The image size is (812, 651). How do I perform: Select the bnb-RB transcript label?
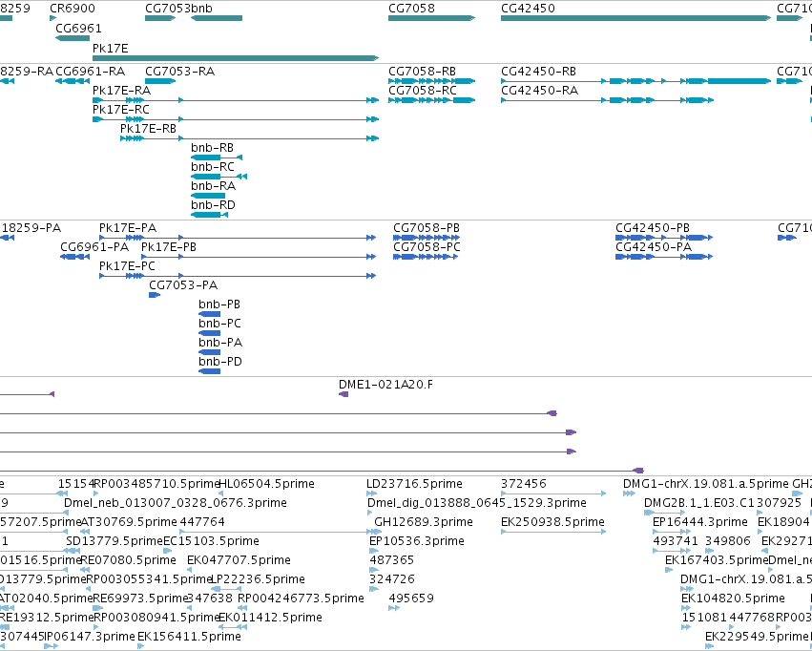coord(213,148)
